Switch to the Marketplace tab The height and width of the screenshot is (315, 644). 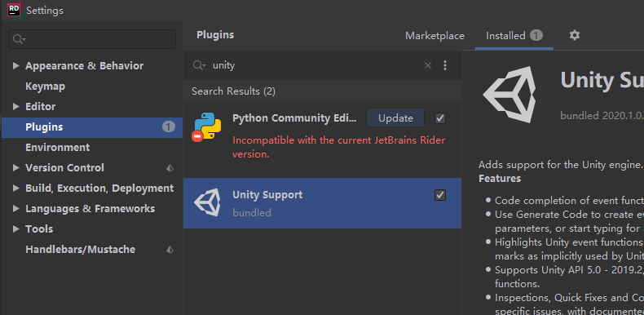(x=434, y=36)
